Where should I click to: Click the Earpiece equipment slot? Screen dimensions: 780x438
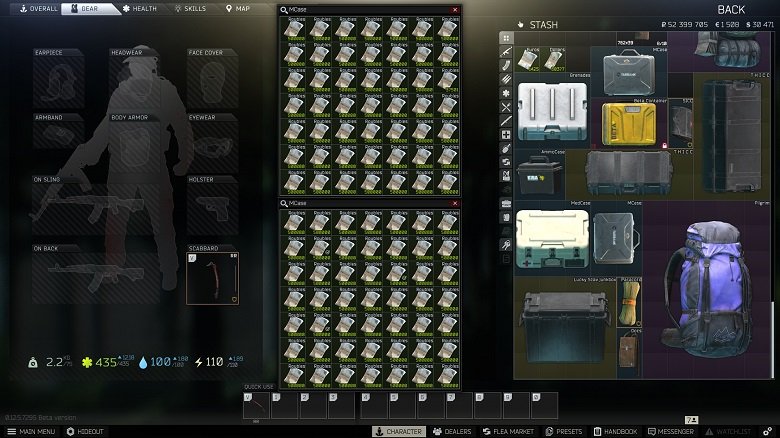(x=59, y=80)
